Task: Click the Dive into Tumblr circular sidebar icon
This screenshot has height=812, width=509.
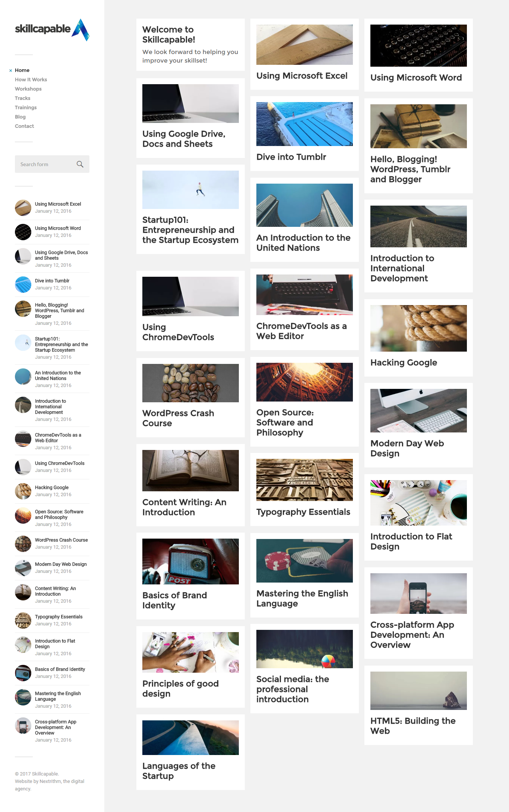Action: point(23,285)
